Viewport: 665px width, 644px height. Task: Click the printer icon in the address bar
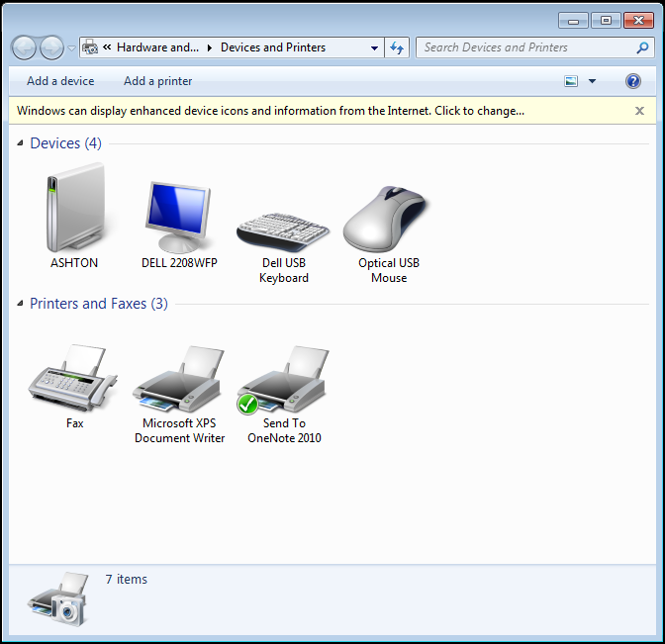pyautogui.click(x=89, y=47)
